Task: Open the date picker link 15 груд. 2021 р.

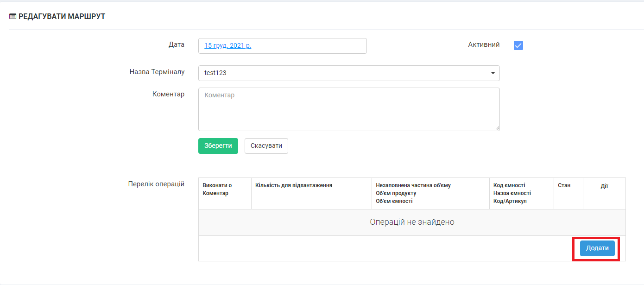Action: click(228, 46)
